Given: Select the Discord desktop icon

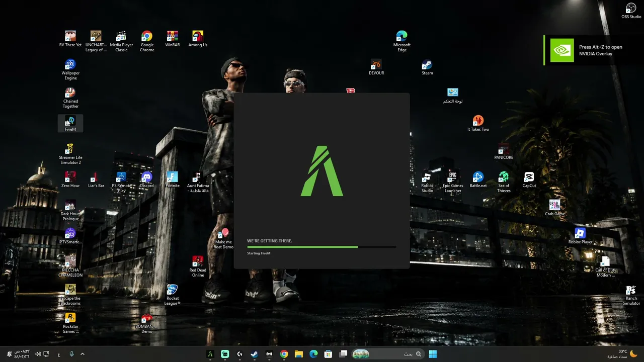Looking at the screenshot, I should pos(147,179).
